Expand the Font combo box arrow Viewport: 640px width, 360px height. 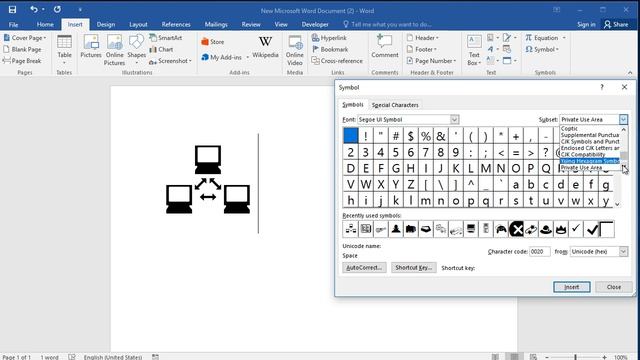[454, 119]
